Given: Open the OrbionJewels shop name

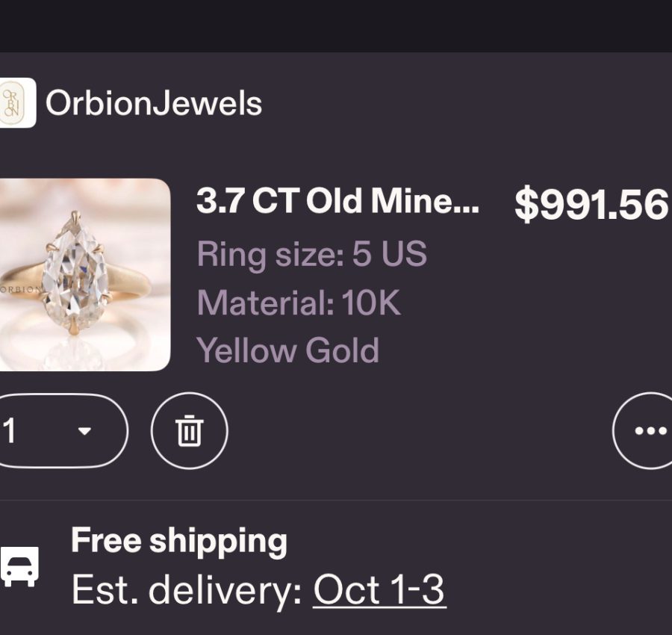Looking at the screenshot, I should [154, 103].
